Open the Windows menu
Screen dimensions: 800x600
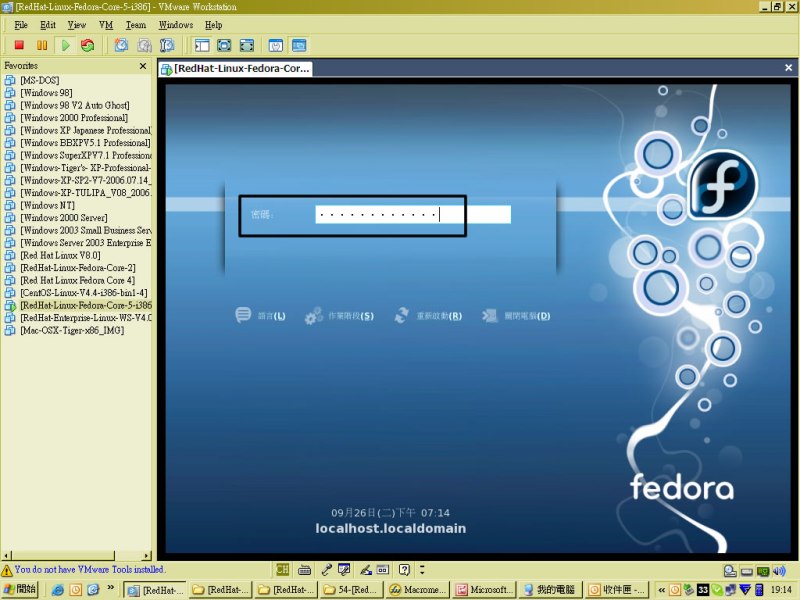[x=176, y=25]
